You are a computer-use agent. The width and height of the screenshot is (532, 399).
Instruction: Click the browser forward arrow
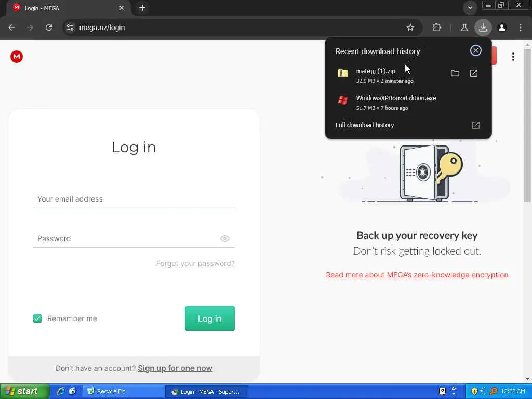coord(30,28)
